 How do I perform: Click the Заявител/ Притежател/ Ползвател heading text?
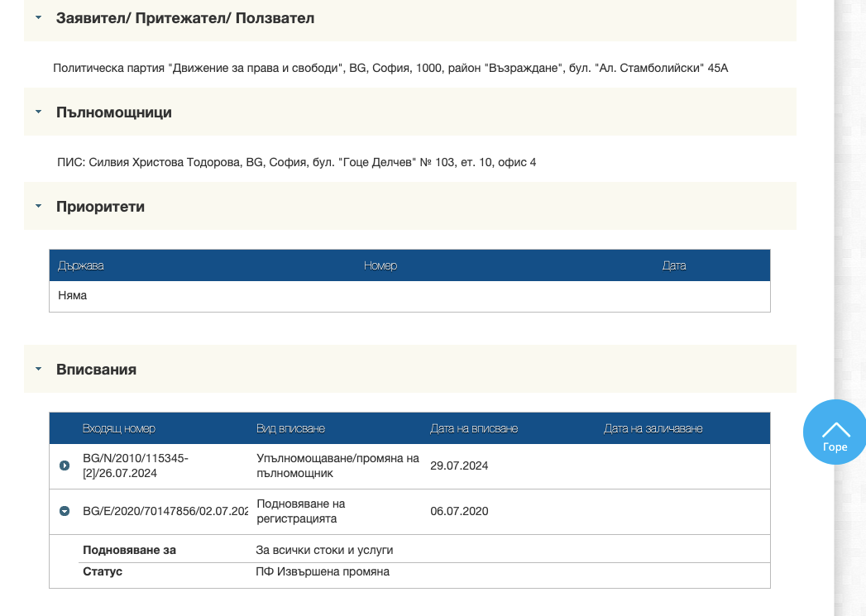pos(185,18)
